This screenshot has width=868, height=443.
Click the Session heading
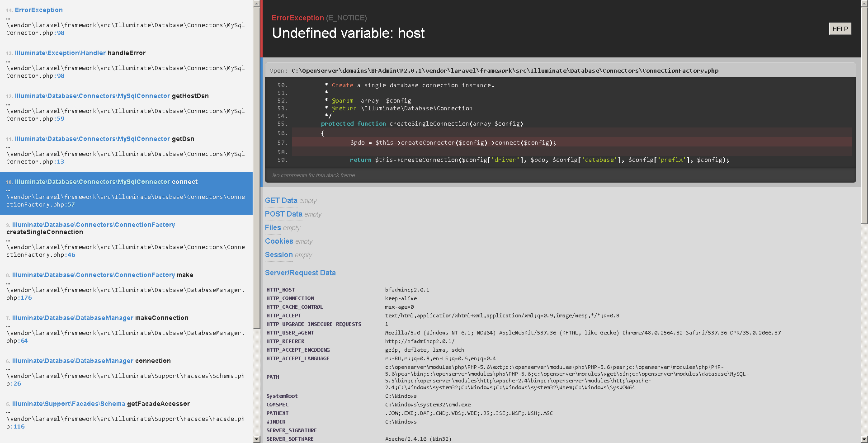tap(279, 254)
